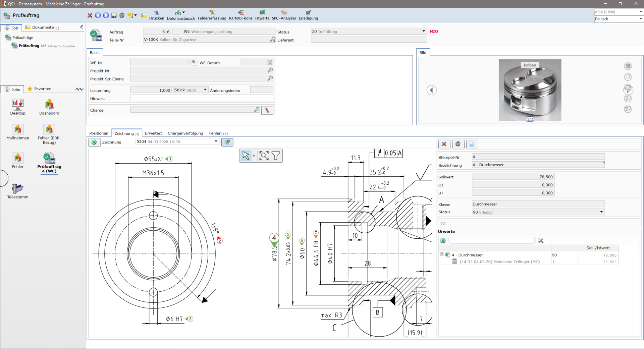The width and height of the screenshot is (644, 349).
Task: Click the search icon in Projekt-Str-Ebene field
Action: [x=270, y=78]
